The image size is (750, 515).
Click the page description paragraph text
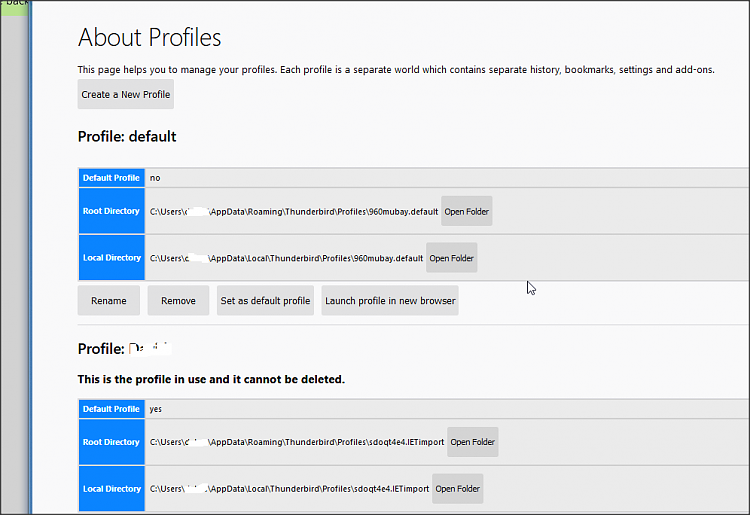[396, 70]
